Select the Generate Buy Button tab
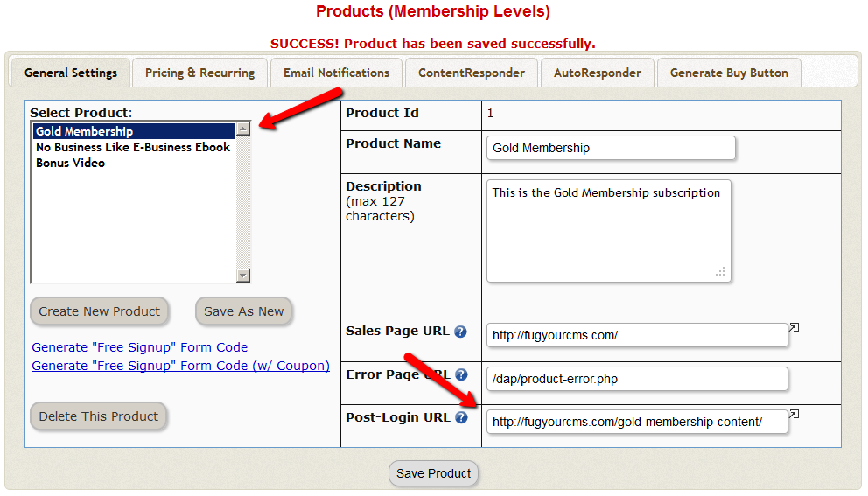Screen dimensions: 868x496 [x=729, y=73]
